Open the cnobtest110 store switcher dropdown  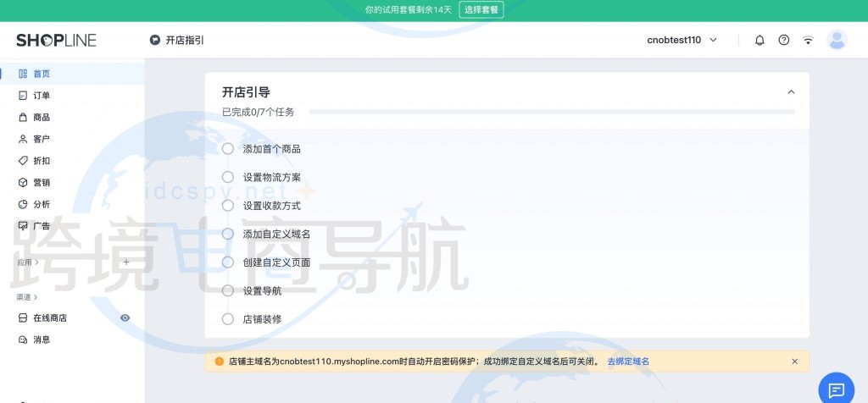pyautogui.click(x=682, y=41)
